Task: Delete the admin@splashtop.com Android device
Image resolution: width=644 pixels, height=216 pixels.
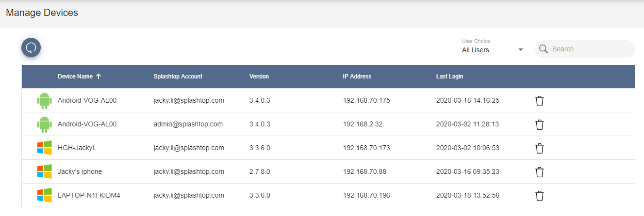Action: [x=539, y=124]
